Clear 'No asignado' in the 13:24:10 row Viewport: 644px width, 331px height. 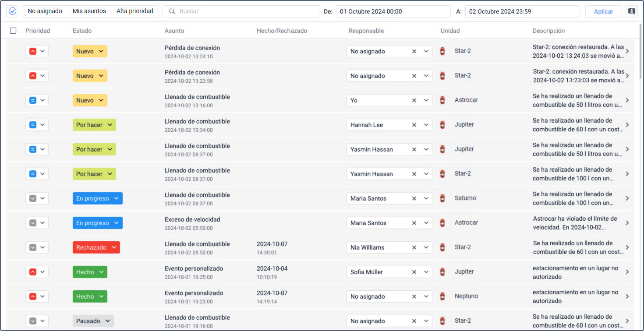click(x=414, y=51)
